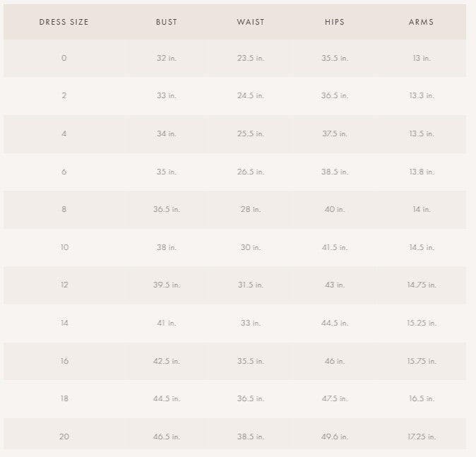Click the DRESS SIZE column header
Screen dimensions: 476x457
pos(64,22)
